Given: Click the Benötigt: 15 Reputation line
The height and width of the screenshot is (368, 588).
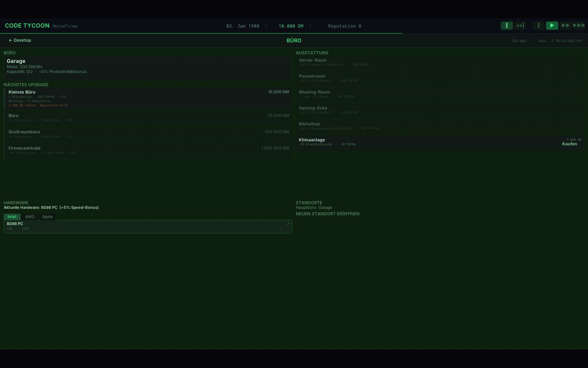Looking at the screenshot, I should [x=29, y=101].
